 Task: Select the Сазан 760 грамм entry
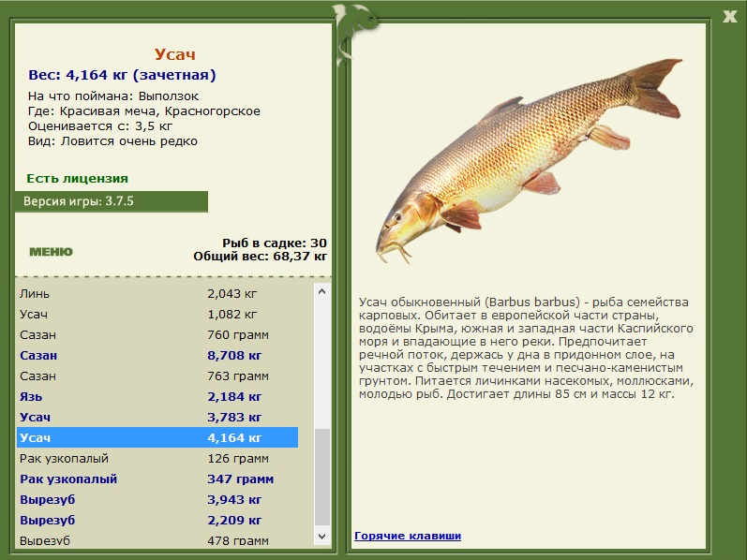[x=157, y=334]
